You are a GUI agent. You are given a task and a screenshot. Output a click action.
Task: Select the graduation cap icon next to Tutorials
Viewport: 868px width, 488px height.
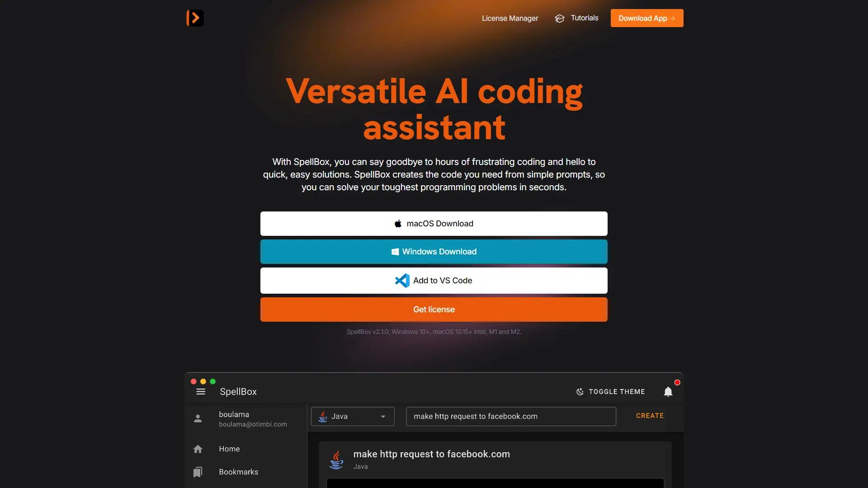560,18
